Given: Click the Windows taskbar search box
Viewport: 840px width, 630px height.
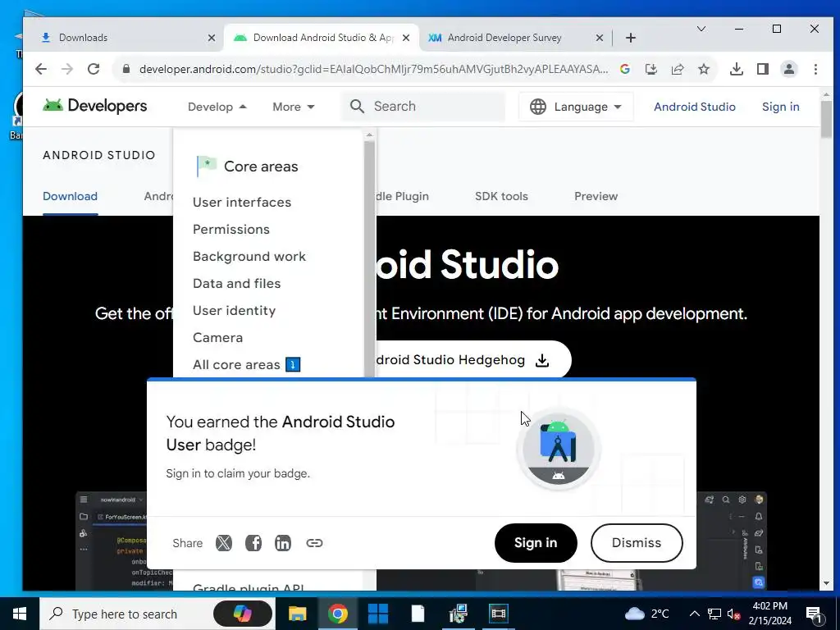Looking at the screenshot, I should [x=157, y=614].
